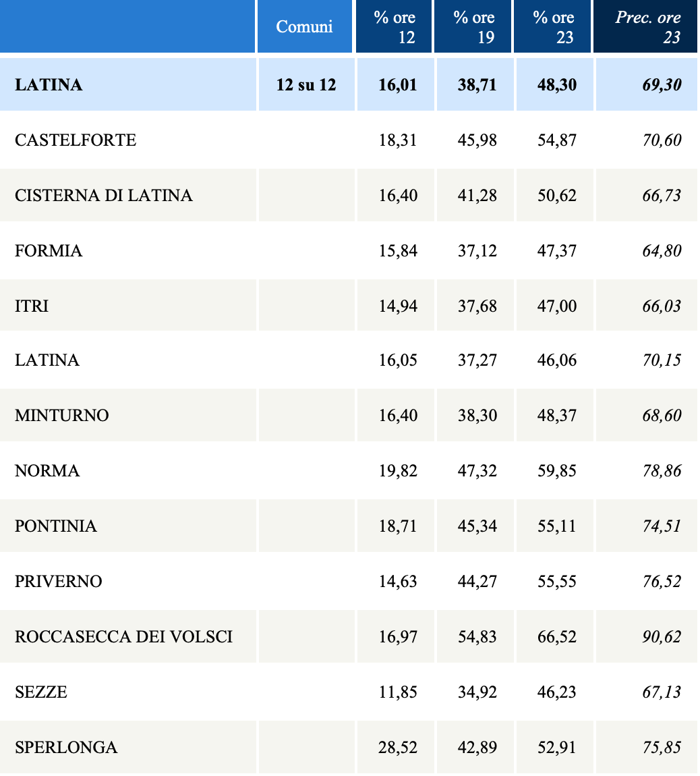
Task: Select NORMA in the list
Action: (x=47, y=471)
